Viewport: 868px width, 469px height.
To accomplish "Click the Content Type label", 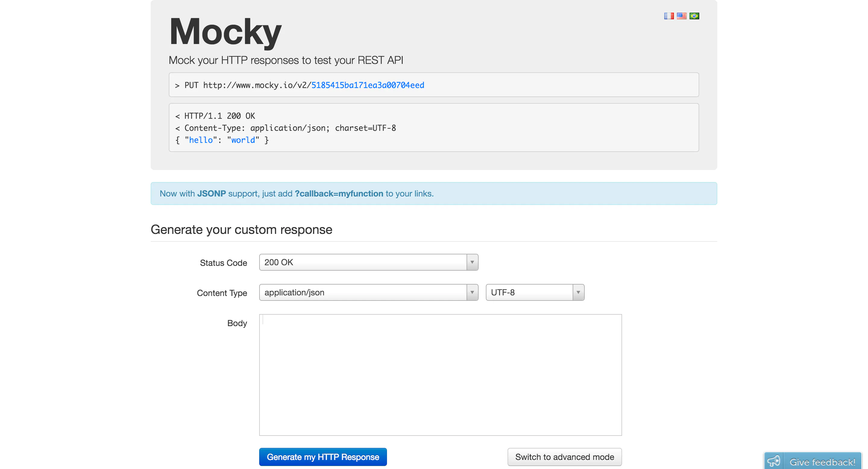I will (222, 293).
